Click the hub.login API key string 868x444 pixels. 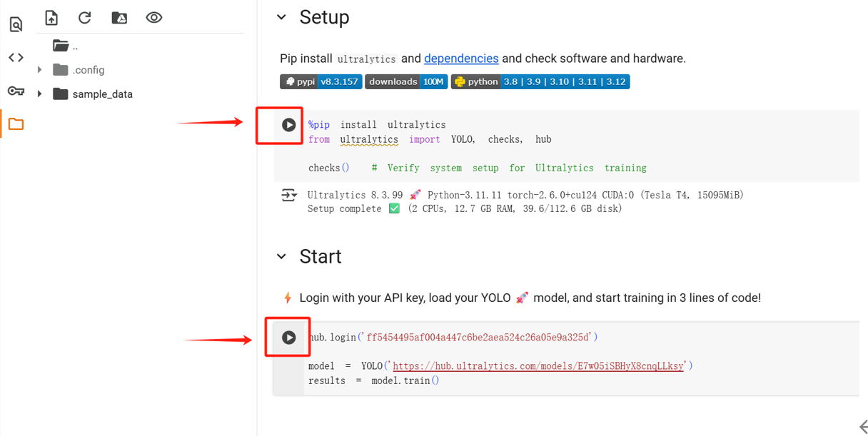478,337
